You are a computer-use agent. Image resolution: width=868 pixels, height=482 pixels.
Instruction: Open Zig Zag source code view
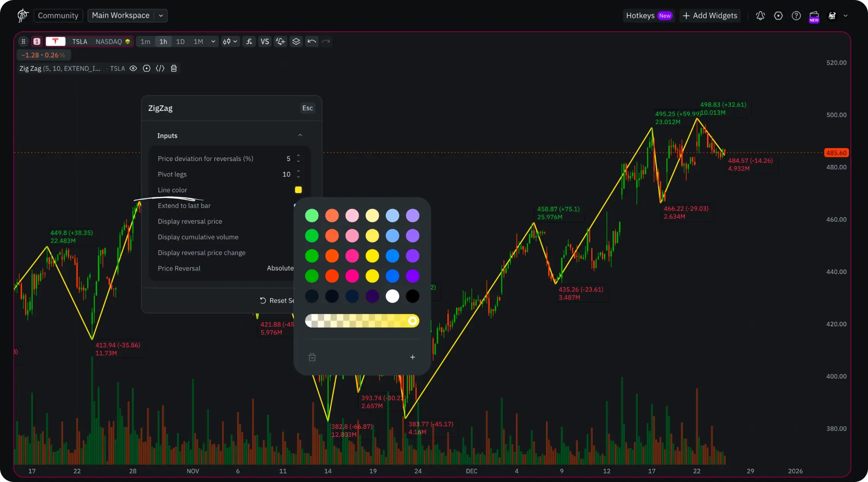(160, 69)
